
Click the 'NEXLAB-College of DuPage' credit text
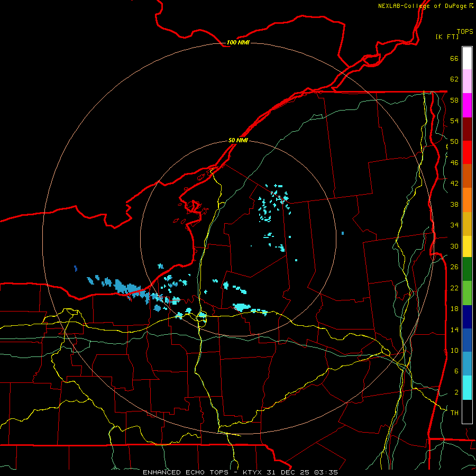point(422,6)
